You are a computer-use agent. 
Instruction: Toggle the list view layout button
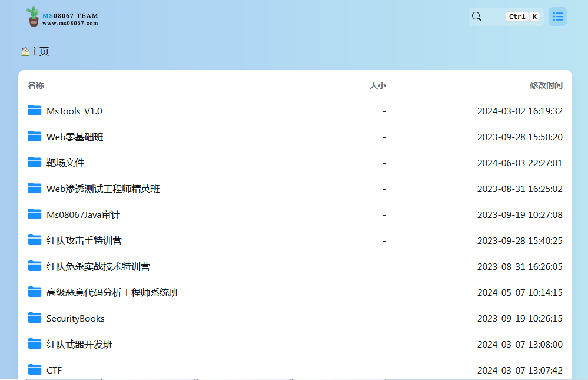pyautogui.click(x=558, y=16)
